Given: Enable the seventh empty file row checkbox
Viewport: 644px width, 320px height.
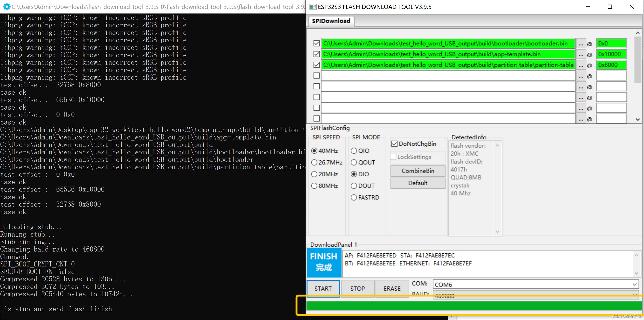Looking at the screenshot, I should [x=316, y=108].
